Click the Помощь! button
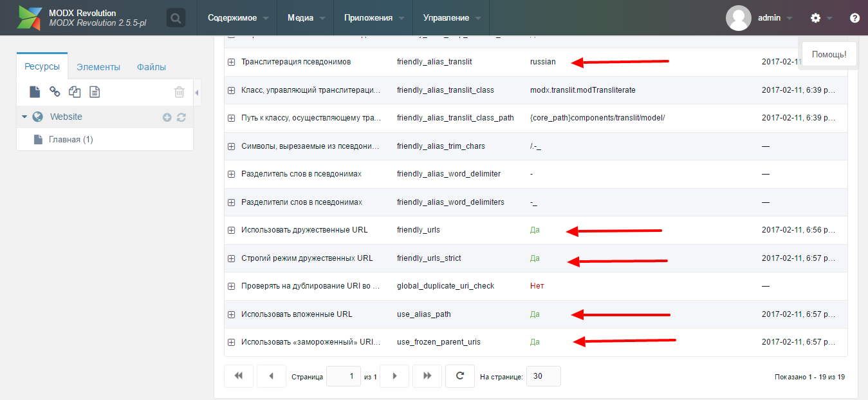This screenshot has height=400, width=868. 829,54
